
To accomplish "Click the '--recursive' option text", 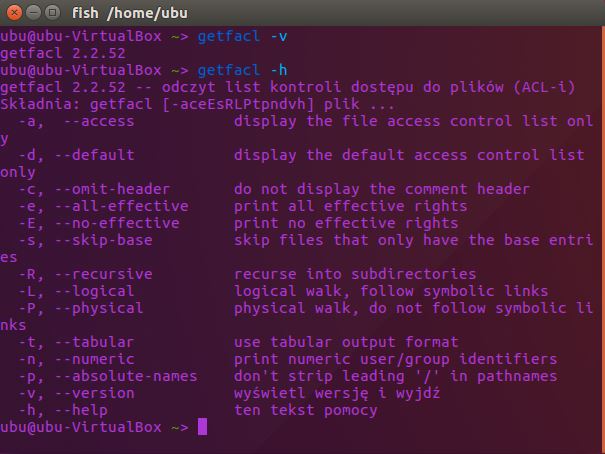I will pyautogui.click(x=109, y=274).
